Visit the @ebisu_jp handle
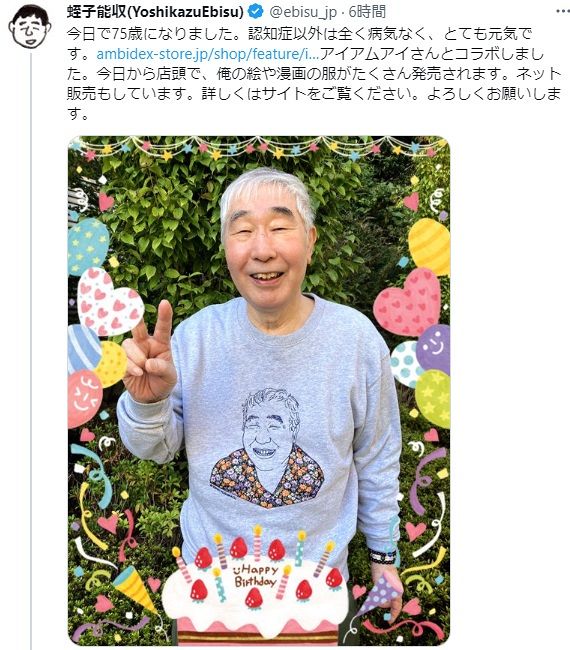The width and height of the screenshot is (570, 650). [303, 12]
